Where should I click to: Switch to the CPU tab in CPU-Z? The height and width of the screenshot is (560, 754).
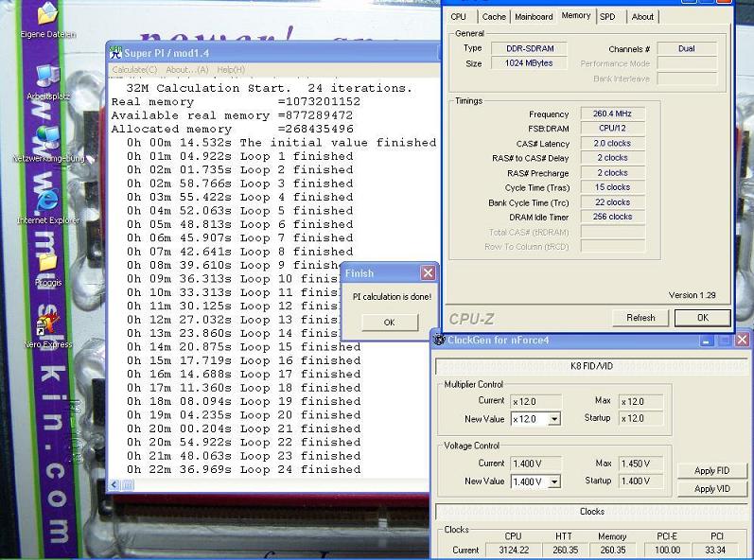[x=458, y=17]
